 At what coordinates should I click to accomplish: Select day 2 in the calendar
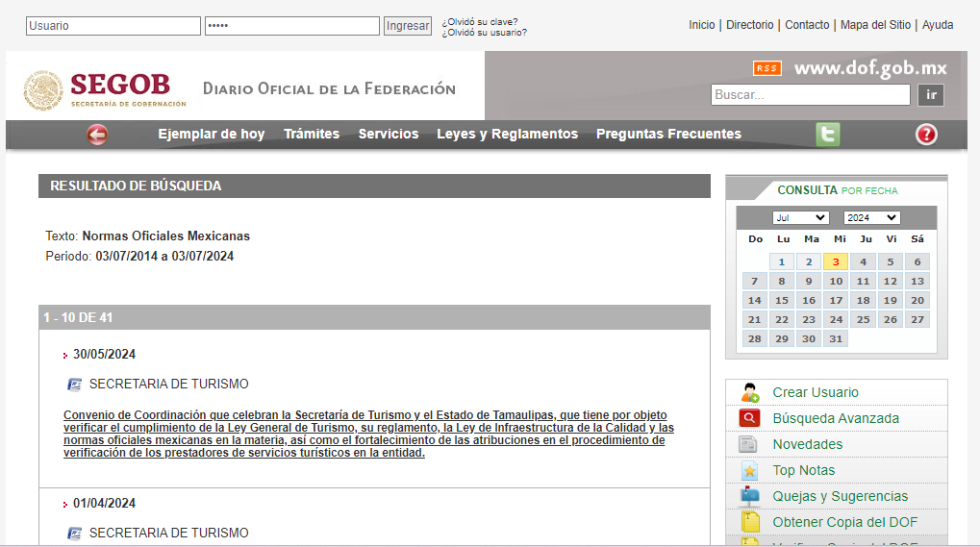809,261
